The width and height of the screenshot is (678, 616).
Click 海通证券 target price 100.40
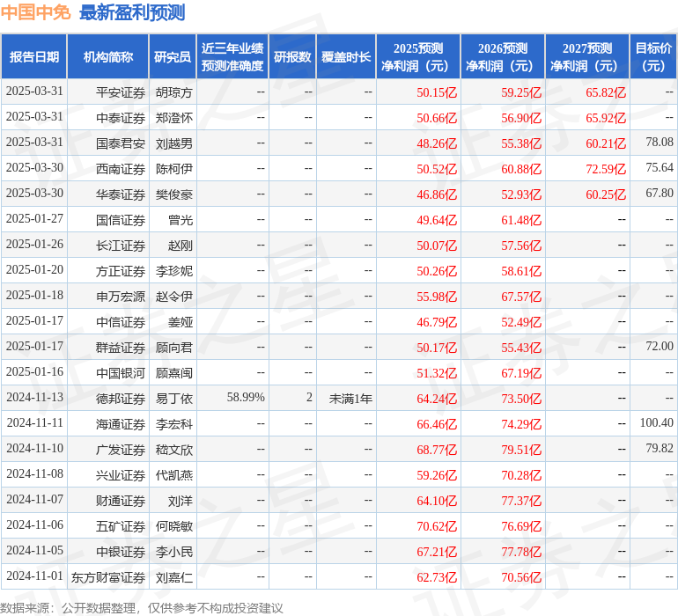(656, 424)
